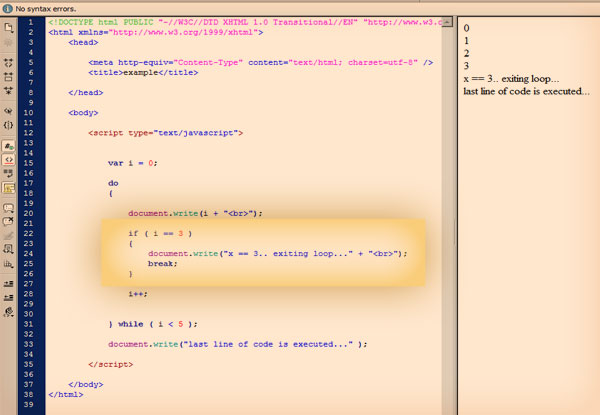Click output "2" in the preview pane
This screenshot has height=415, width=600.
[x=466, y=53]
